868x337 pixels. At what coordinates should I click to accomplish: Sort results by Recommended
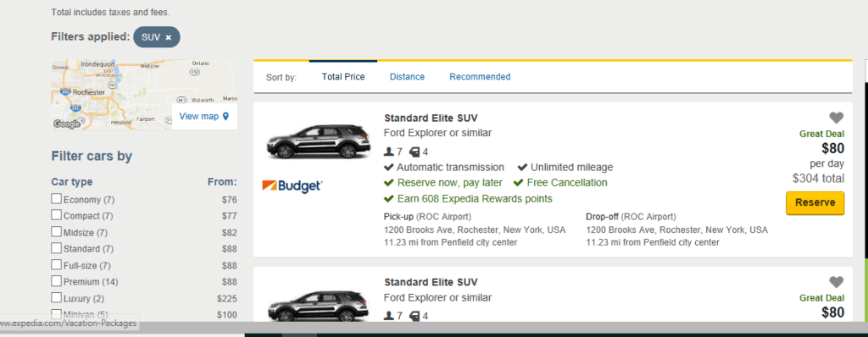pos(480,77)
